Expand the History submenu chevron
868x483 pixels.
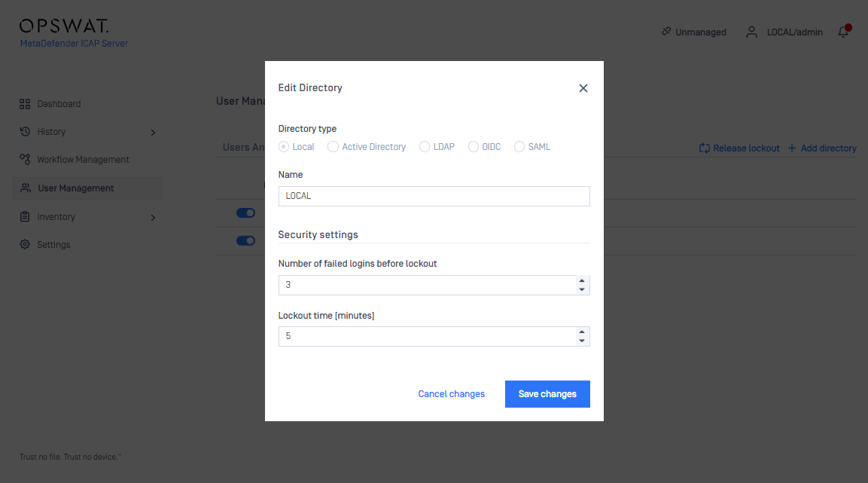[x=153, y=133]
